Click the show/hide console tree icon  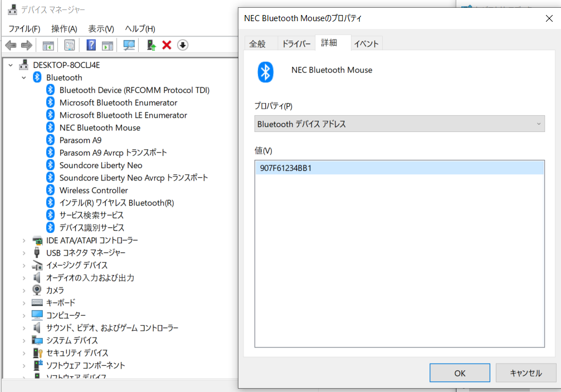point(48,46)
